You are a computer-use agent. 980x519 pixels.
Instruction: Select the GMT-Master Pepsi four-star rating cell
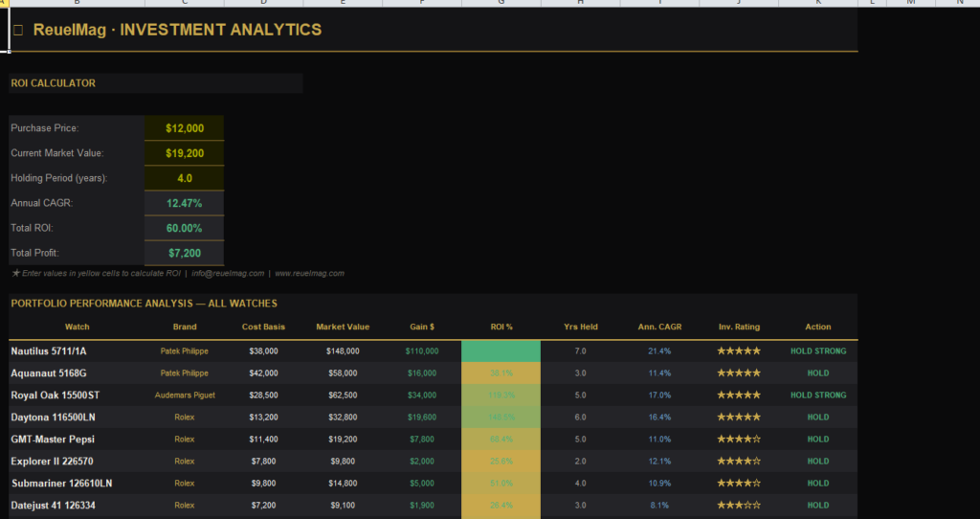pyautogui.click(x=739, y=439)
